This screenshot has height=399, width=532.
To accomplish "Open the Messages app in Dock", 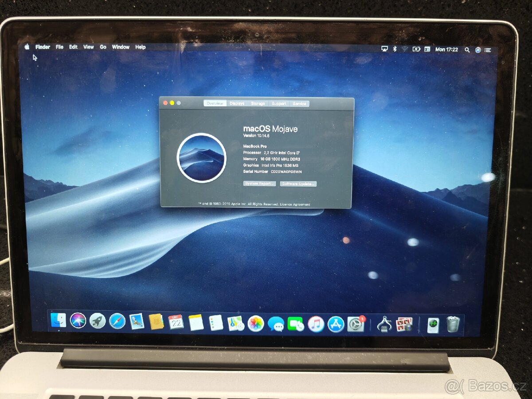I will 276,324.
